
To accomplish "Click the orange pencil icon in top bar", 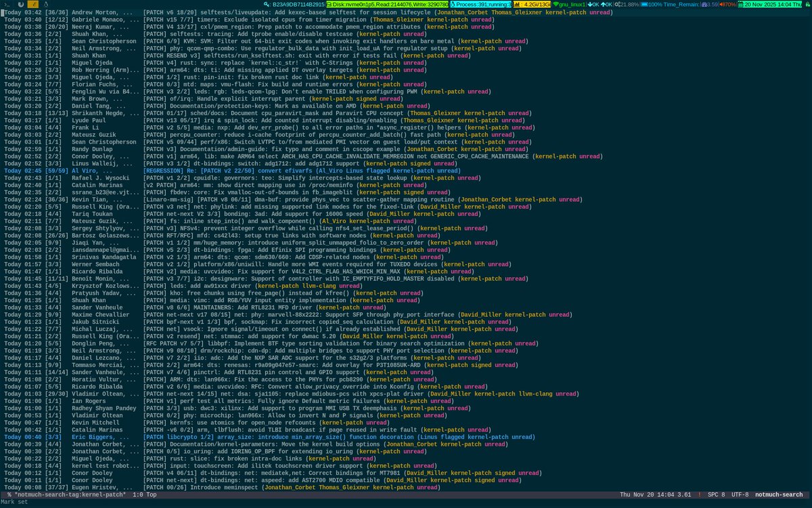I will click(x=34, y=5).
